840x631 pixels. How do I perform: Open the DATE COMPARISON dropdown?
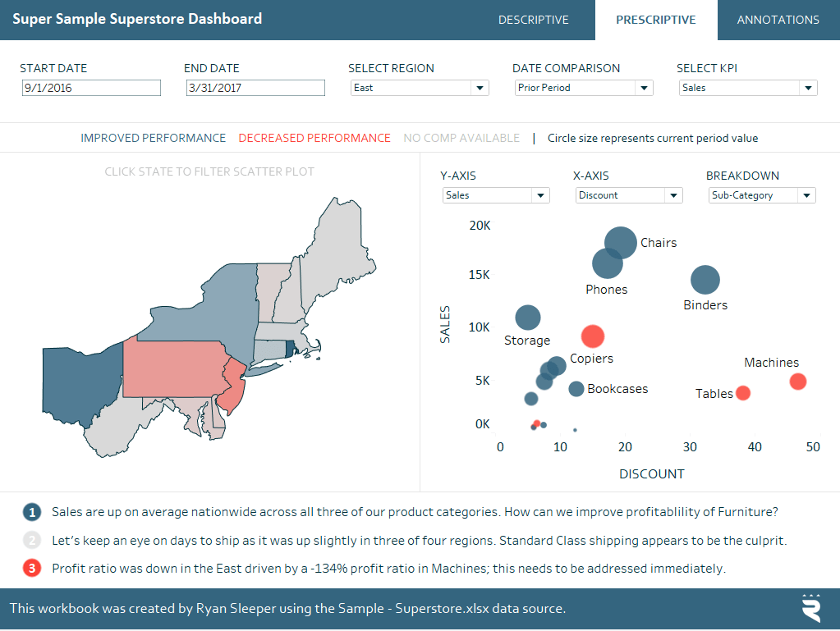pos(643,88)
